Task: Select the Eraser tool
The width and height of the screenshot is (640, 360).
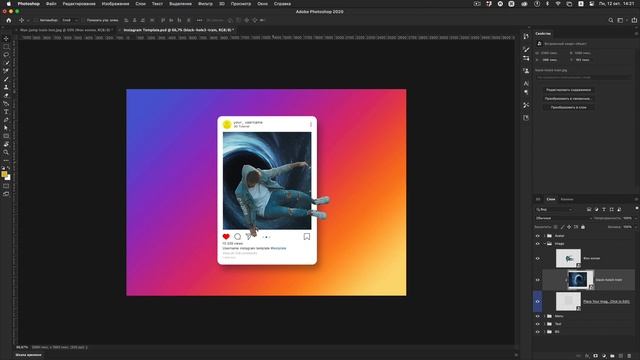Action: [x=6, y=96]
